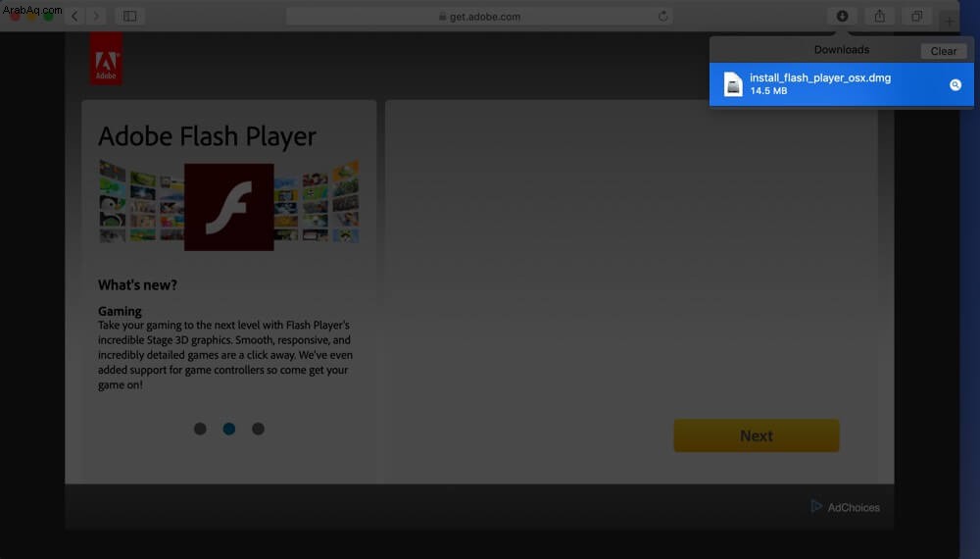Open the Safari Downloads toolbar button
980x559 pixels.
point(843,16)
